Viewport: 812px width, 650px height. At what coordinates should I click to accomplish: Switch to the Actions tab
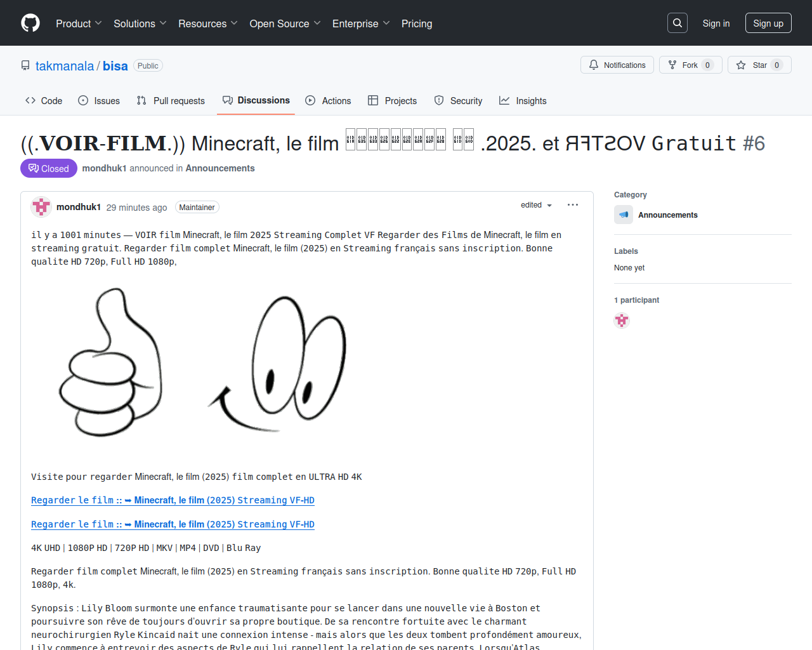(x=328, y=100)
